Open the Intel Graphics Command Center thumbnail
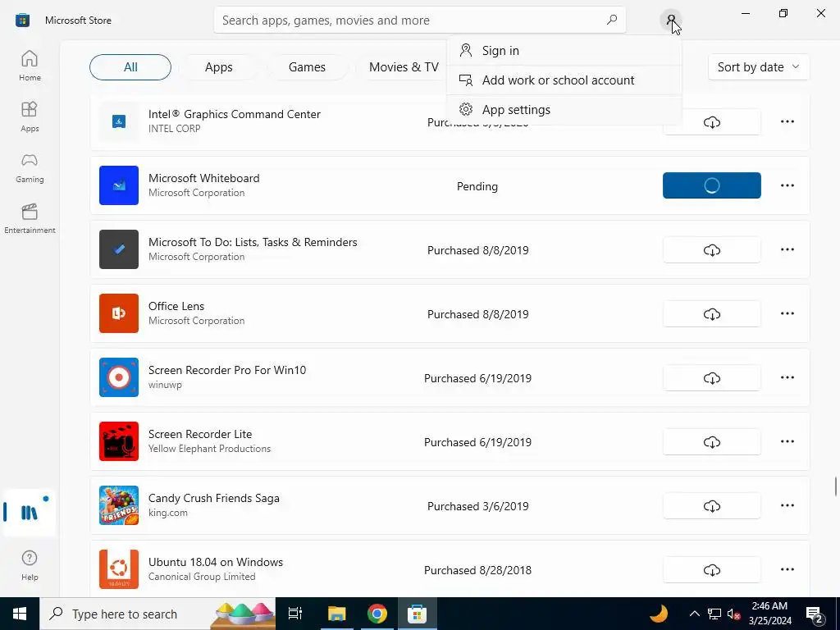This screenshot has width=840, height=630. tap(119, 121)
